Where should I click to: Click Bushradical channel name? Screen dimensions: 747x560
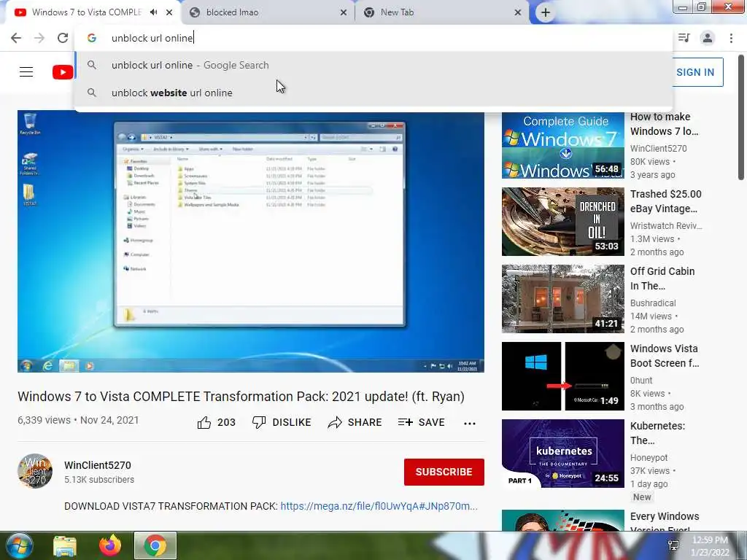click(x=653, y=303)
